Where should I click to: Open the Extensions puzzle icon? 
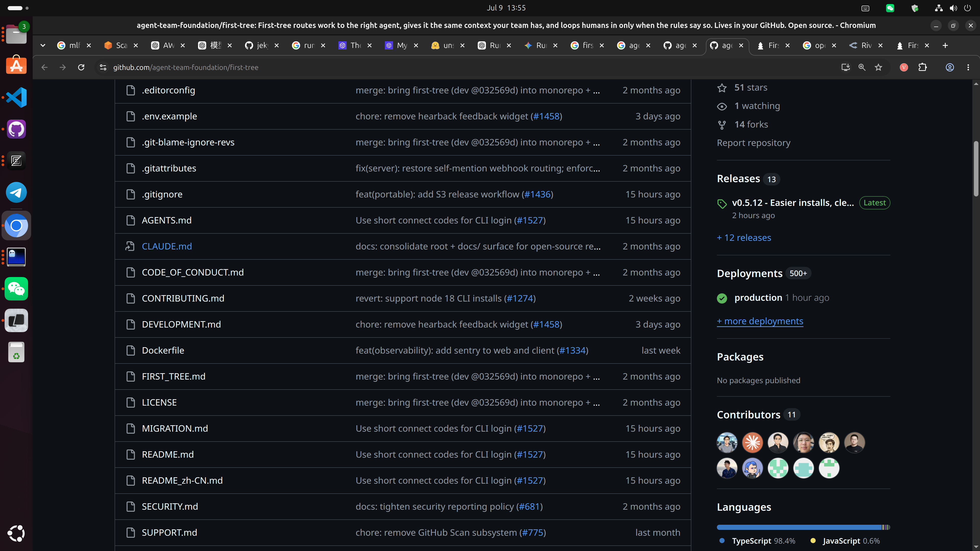point(923,67)
